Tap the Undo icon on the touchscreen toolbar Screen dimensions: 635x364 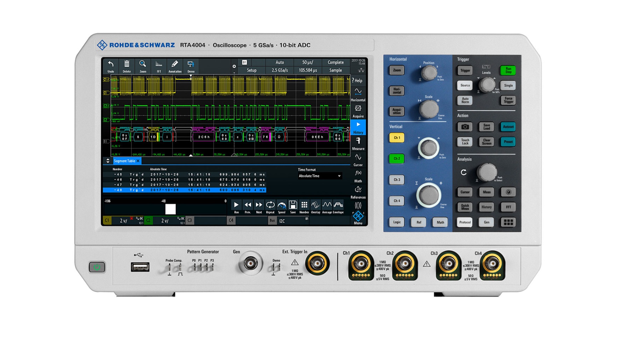tap(111, 66)
